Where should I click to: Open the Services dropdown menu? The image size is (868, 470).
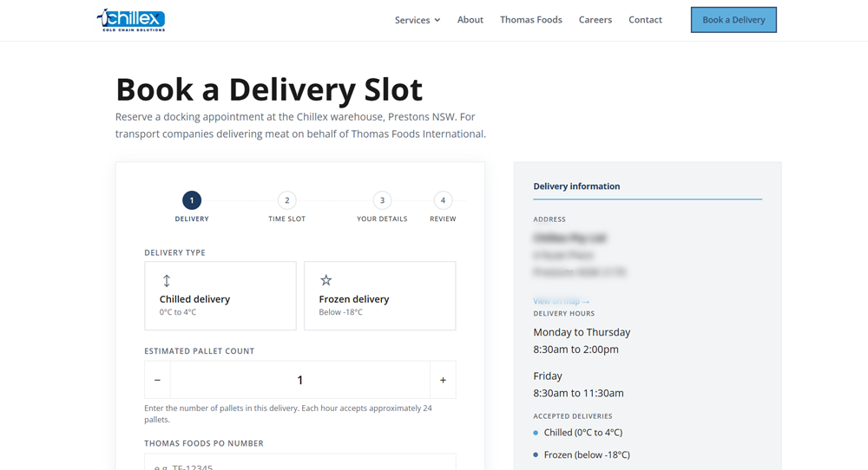click(418, 20)
